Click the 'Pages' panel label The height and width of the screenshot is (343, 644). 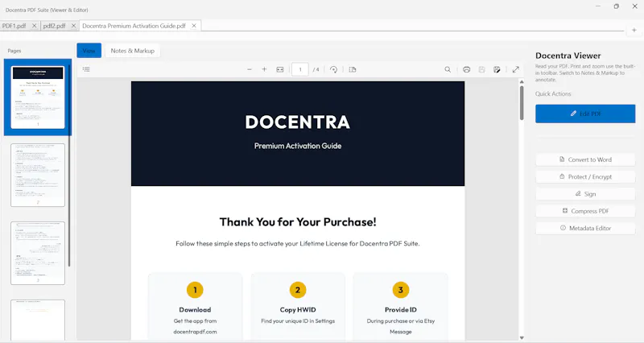click(14, 51)
